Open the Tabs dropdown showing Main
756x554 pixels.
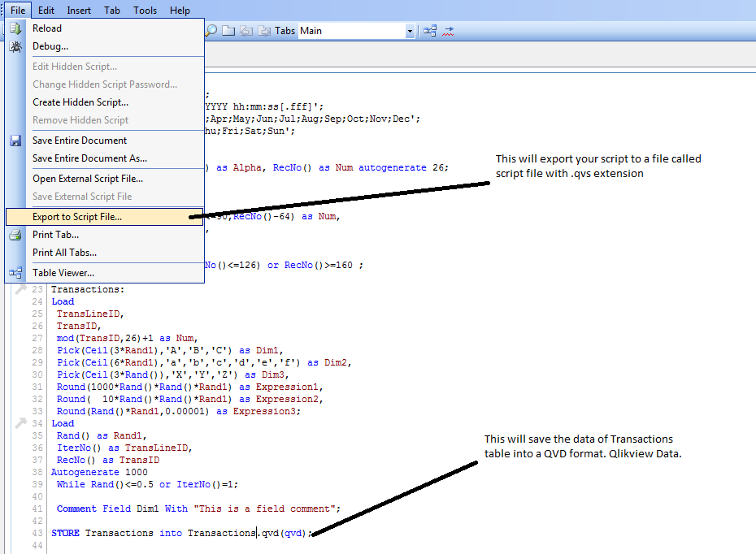(x=410, y=31)
